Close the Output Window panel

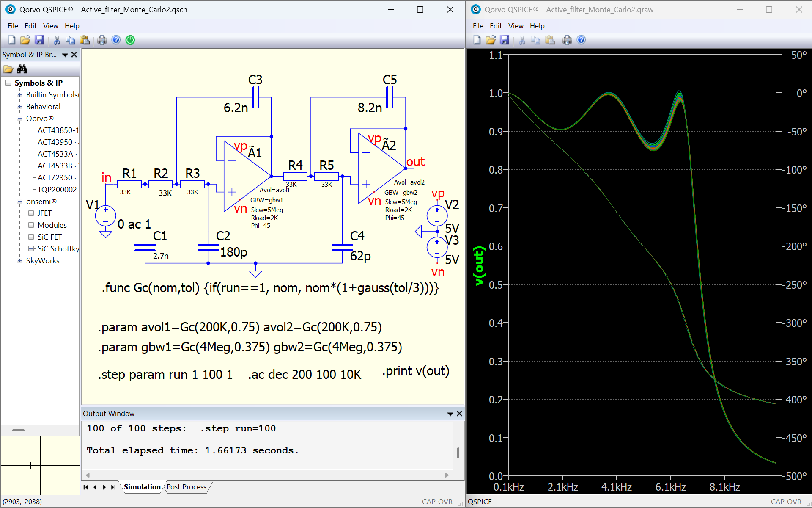[x=459, y=414]
